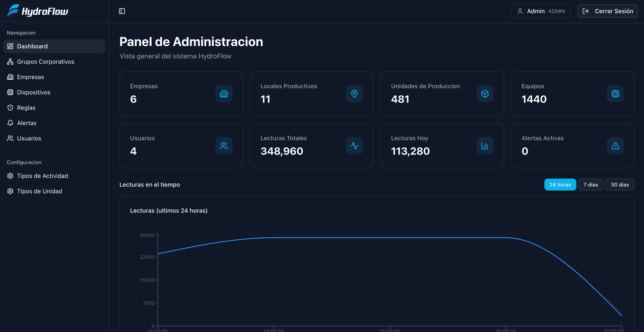Click the pulse icon on Lecturas Totales card
The image size is (644, 332).
[354, 146]
